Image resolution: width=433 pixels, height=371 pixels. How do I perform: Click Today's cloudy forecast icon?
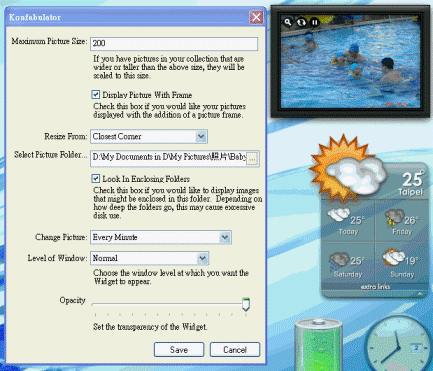pyautogui.click(x=338, y=214)
